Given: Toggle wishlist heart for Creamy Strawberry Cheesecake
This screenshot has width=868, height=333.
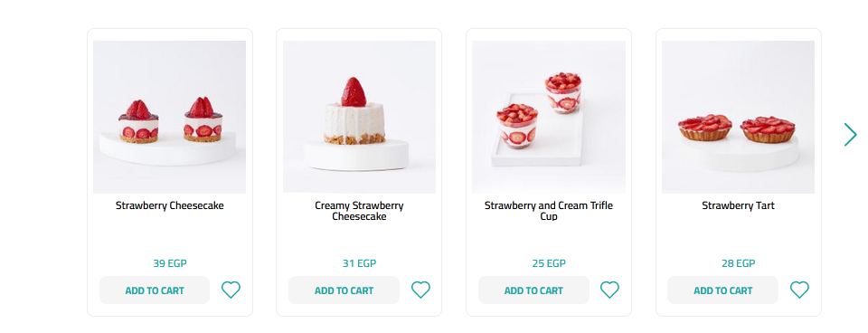Looking at the screenshot, I should tap(420, 290).
